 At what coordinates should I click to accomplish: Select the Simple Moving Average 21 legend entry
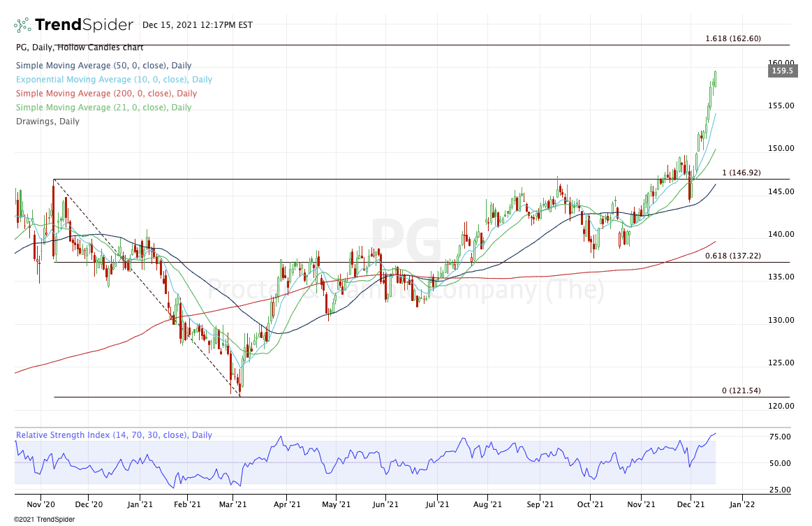click(103, 108)
